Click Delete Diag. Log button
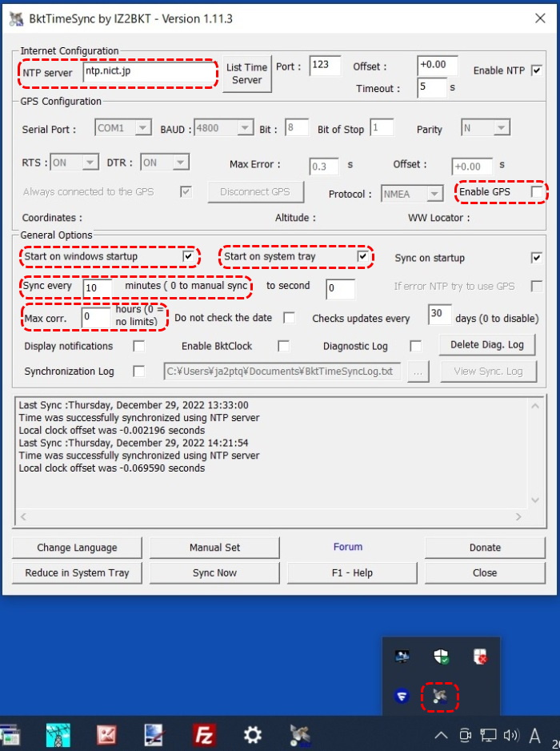The width and height of the screenshot is (560, 751). pos(486,345)
